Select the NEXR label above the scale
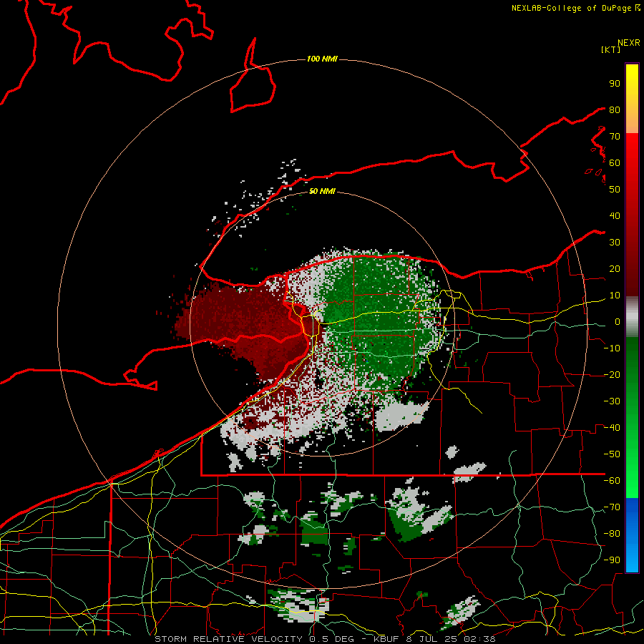The height and width of the screenshot is (644, 644). (629, 43)
